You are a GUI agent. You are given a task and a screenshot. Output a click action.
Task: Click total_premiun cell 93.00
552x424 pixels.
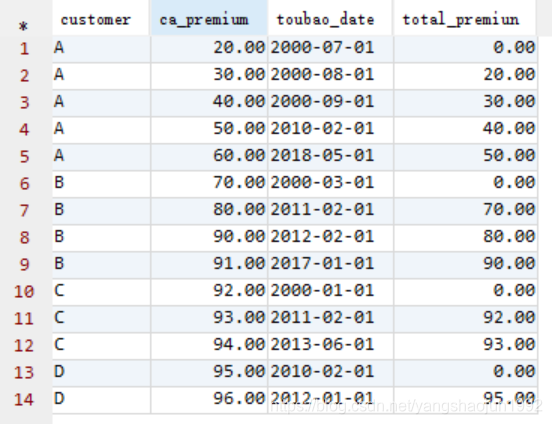pyautogui.click(x=465, y=346)
